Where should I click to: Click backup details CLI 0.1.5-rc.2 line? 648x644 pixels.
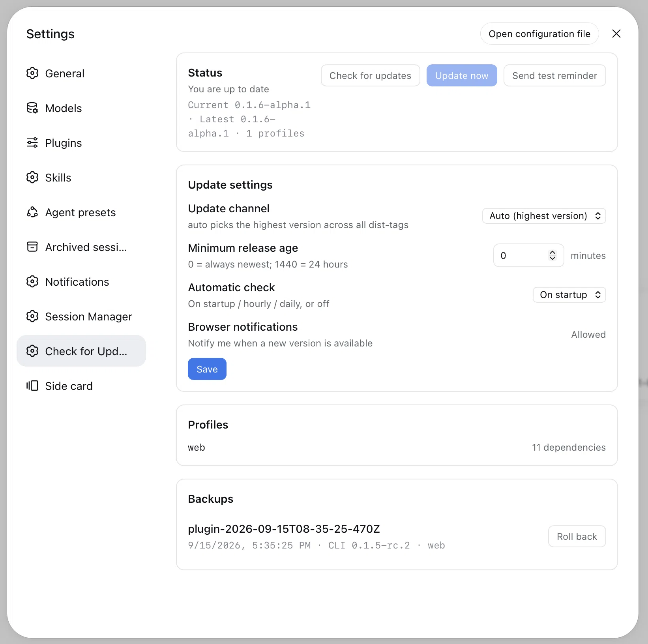317,545
